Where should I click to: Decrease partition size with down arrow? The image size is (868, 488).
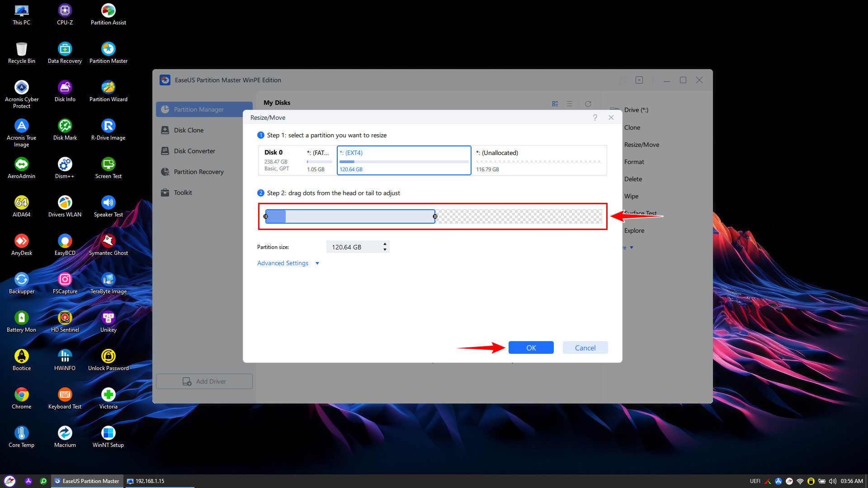tap(385, 249)
